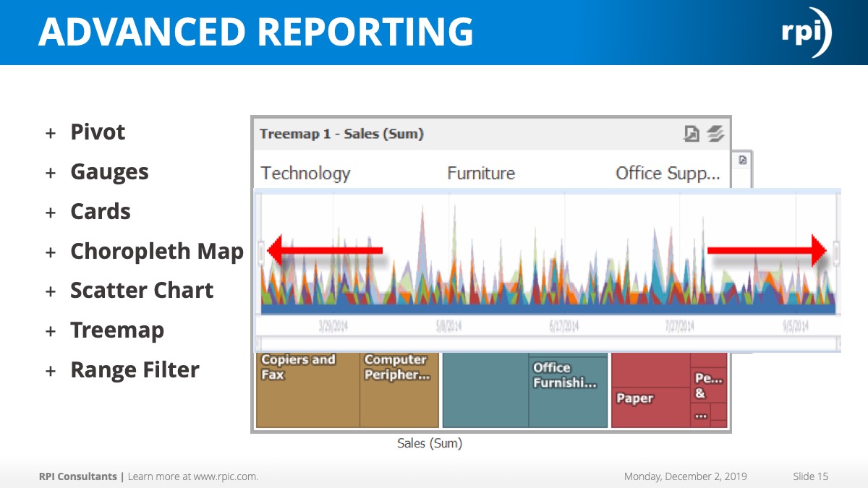Screen dimensions: 868x488
Task: Click the Office Supplies category label
Action: 667,173
